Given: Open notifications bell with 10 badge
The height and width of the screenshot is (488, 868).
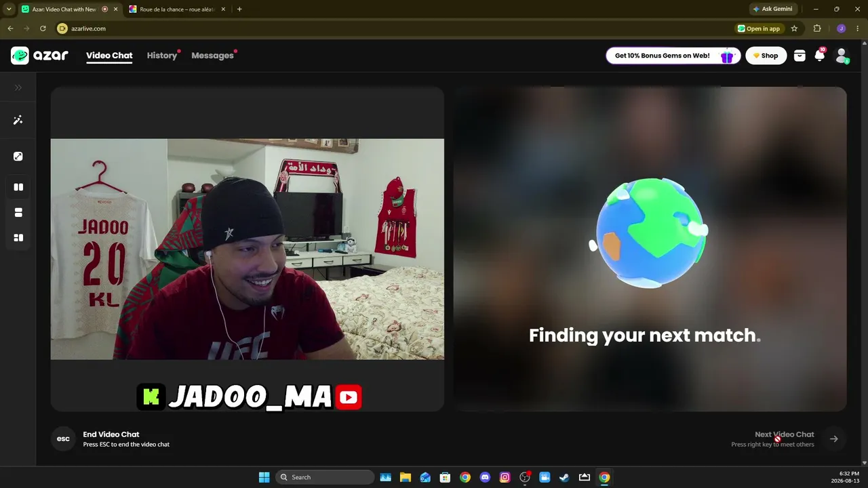Looking at the screenshot, I should [x=820, y=56].
